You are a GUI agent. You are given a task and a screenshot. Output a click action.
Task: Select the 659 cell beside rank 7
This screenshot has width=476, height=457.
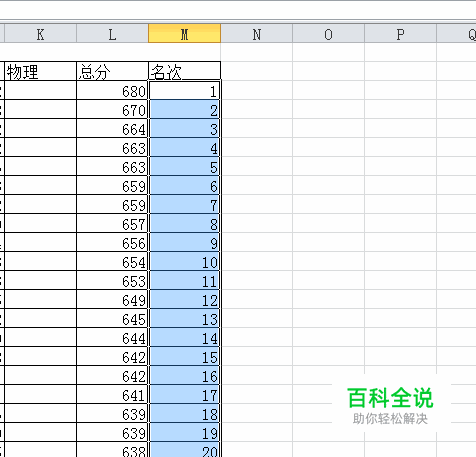112,204
